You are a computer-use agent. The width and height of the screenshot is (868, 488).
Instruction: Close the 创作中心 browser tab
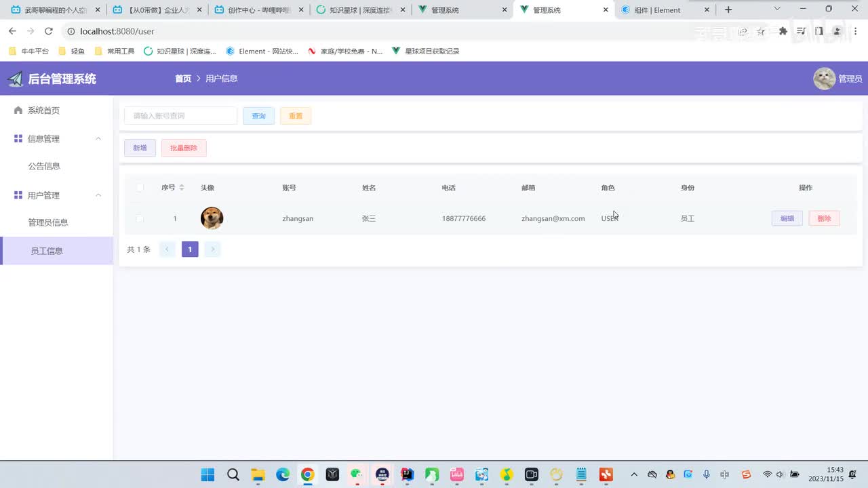(300, 10)
